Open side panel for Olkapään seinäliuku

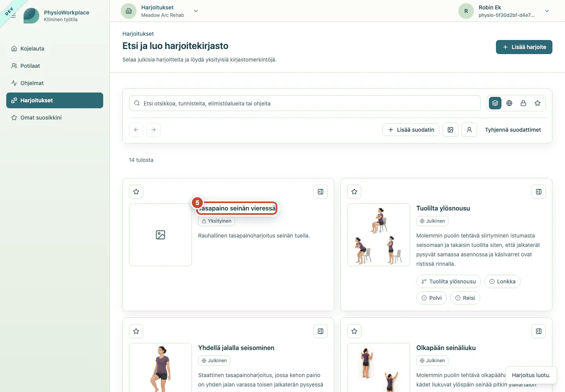[539, 331]
